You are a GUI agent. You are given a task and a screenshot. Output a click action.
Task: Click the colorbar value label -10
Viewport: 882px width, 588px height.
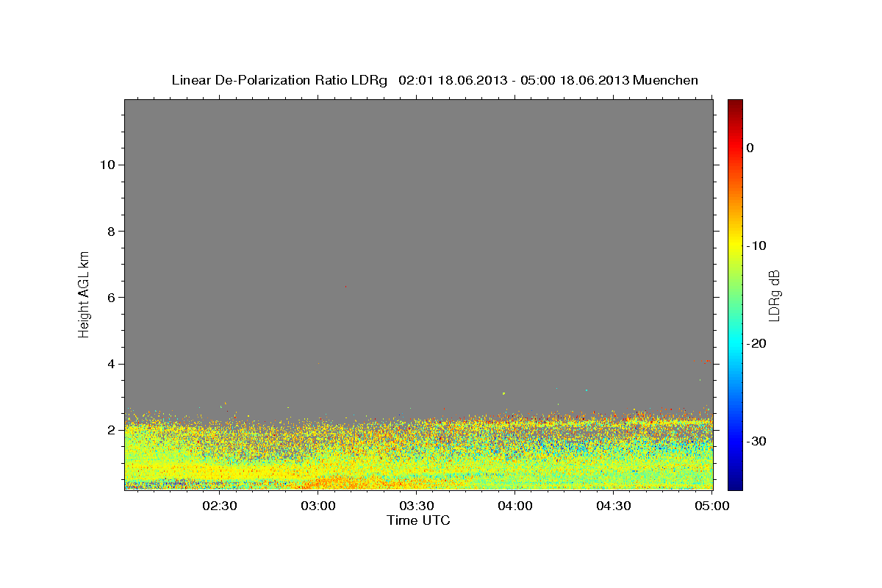coord(757,245)
